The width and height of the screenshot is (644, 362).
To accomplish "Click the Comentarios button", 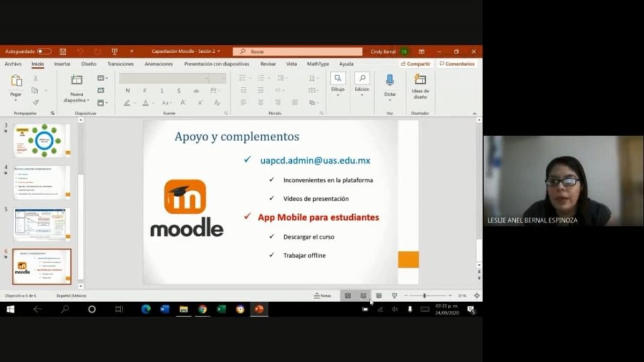I will [x=457, y=64].
